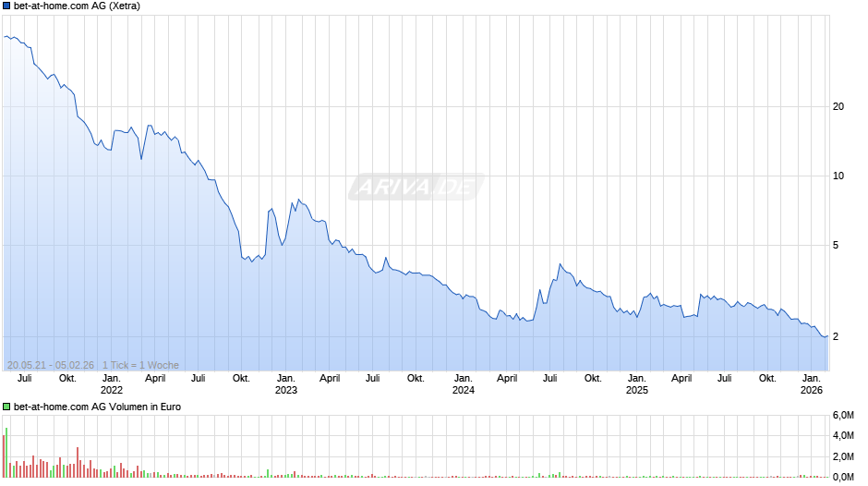The width and height of the screenshot is (868, 486).
Task: Click the volume axis label '6,0M'
Action: [x=843, y=415]
